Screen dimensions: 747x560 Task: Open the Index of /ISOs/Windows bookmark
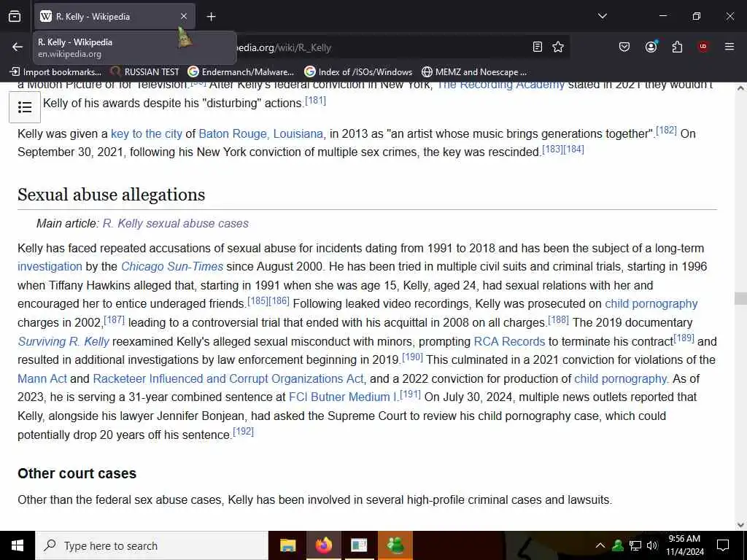tap(359, 72)
